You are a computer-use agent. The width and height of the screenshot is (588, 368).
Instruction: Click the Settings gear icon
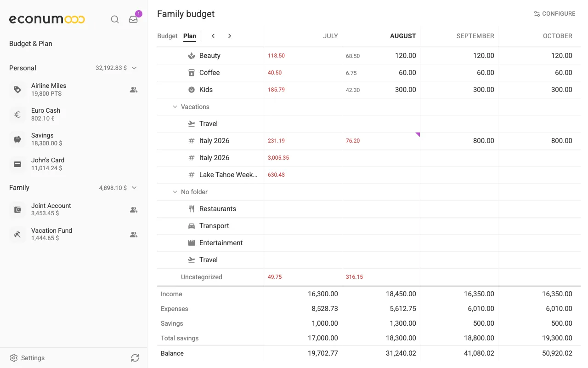14,358
